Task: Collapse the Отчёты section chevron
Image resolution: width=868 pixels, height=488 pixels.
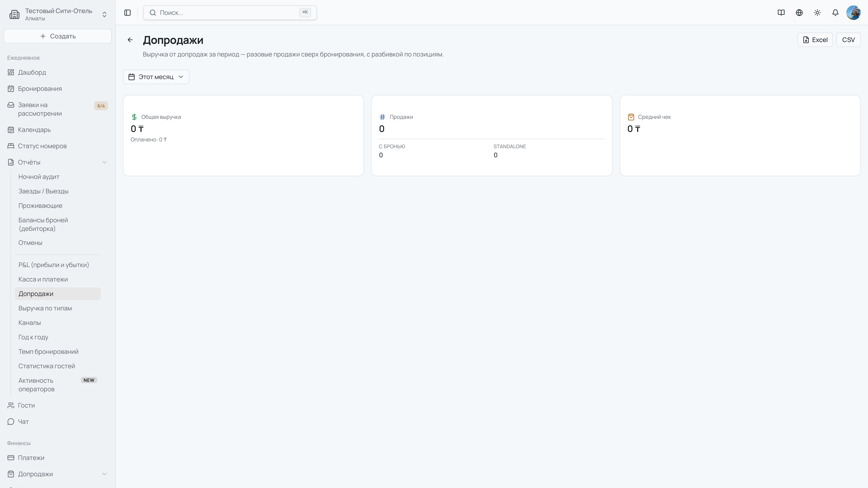Action: click(104, 162)
